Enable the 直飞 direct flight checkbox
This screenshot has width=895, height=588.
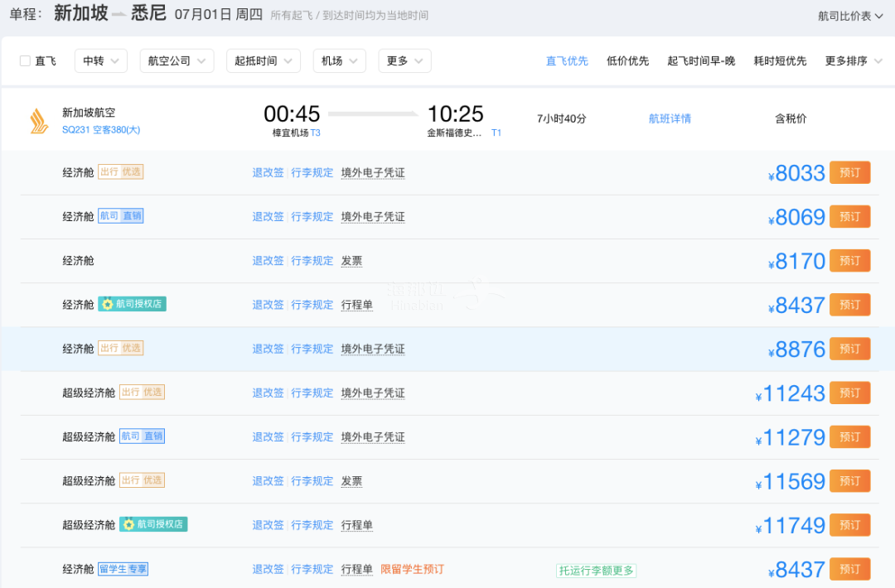coord(25,60)
